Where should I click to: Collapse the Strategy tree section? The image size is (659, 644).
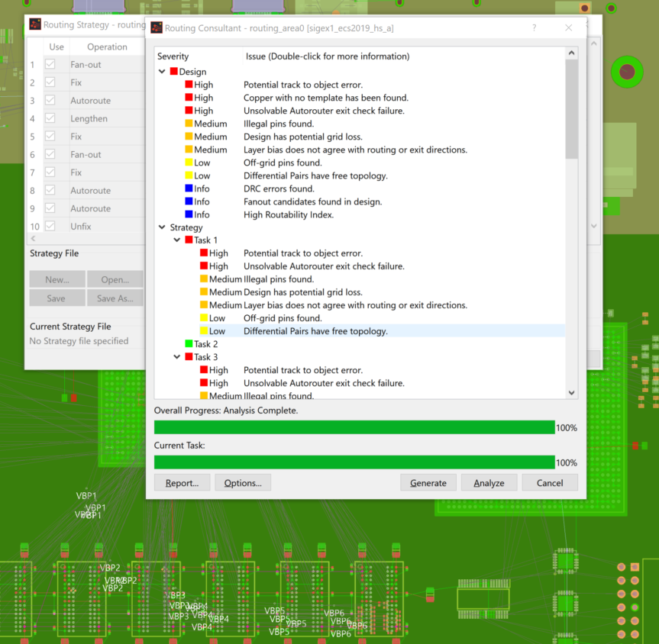[x=162, y=227]
